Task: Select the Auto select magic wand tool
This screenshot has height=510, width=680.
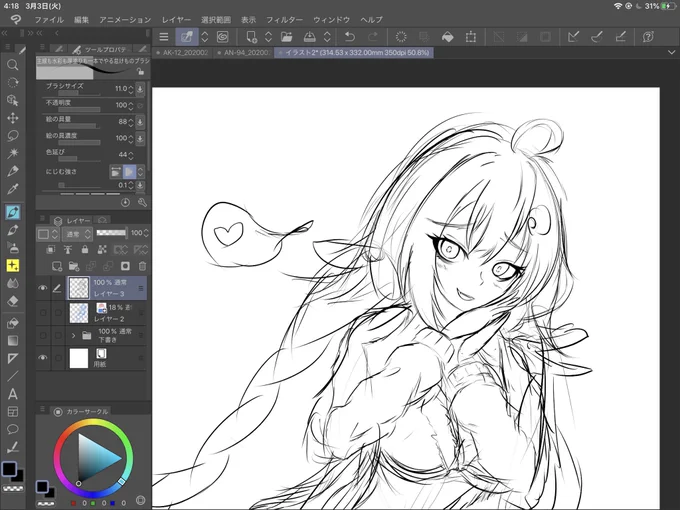Action: coord(13,153)
